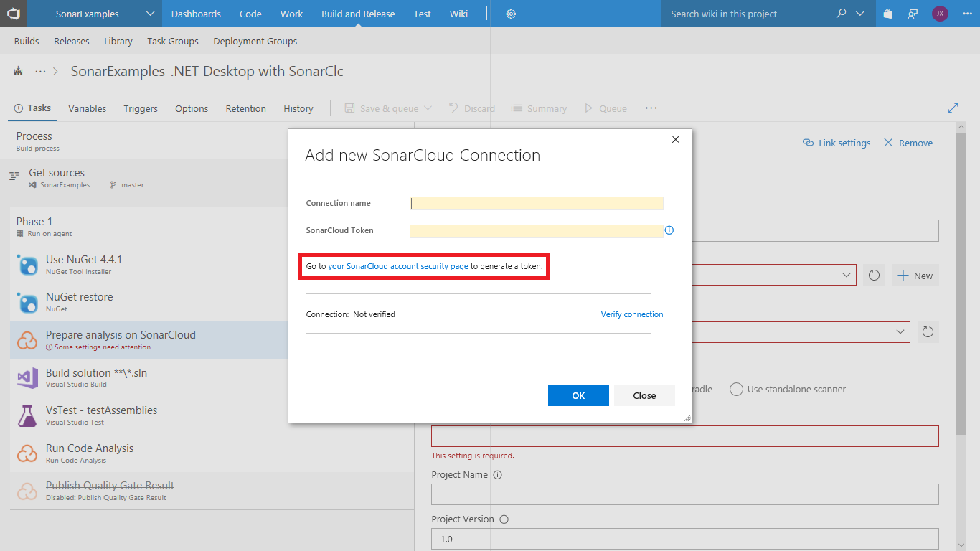This screenshot has height=551, width=980.
Task: Open the toolbar more actions ellipsis
Action: pos(651,108)
